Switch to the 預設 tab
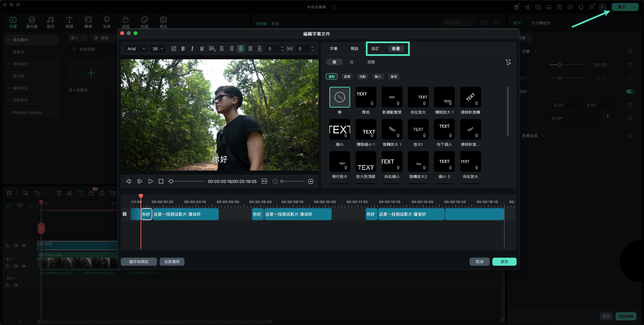The height and width of the screenshot is (325, 644). click(x=354, y=49)
